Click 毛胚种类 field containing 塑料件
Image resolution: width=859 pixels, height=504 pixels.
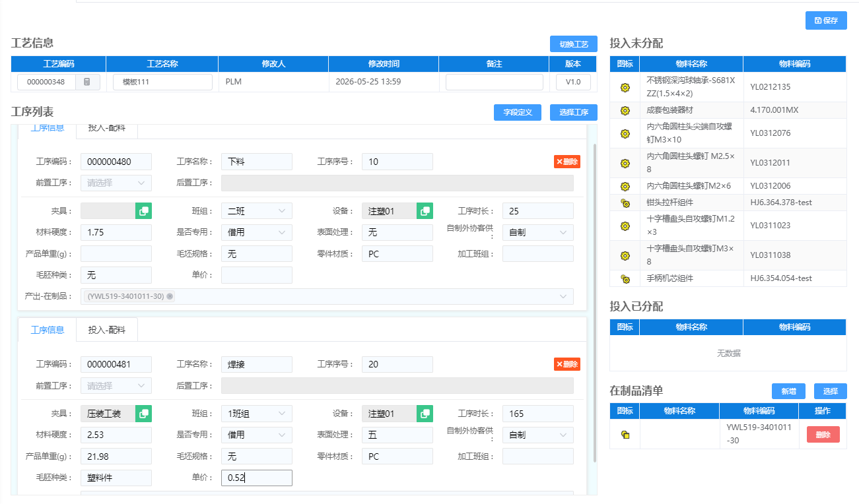point(116,478)
